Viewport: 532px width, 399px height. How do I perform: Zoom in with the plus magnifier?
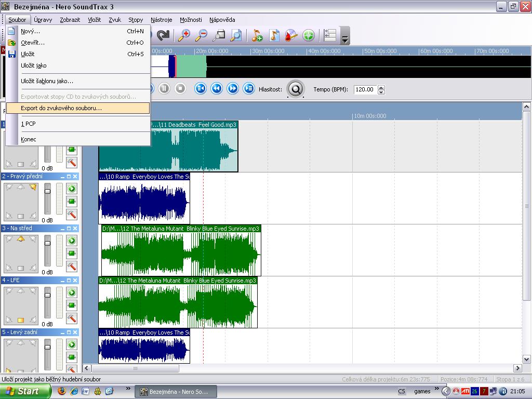[184, 35]
